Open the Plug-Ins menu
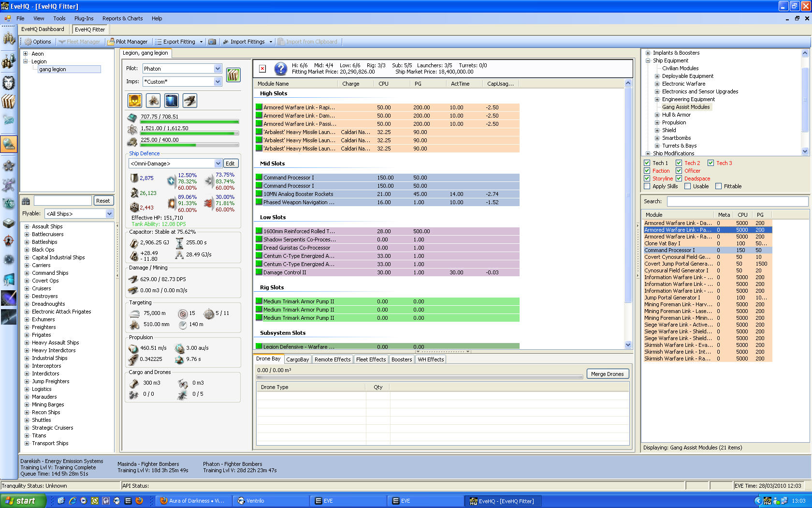This screenshot has width=812, height=508. [x=84, y=18]
